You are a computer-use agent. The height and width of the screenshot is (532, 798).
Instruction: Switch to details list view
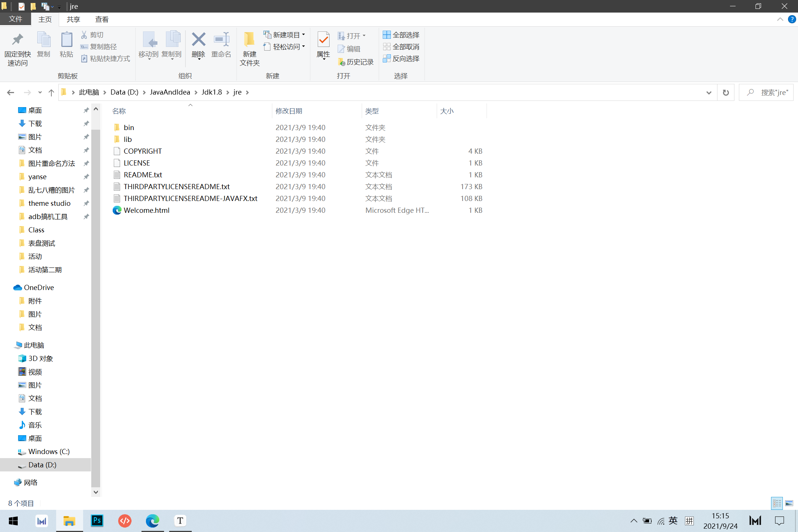tap(777, 503)
